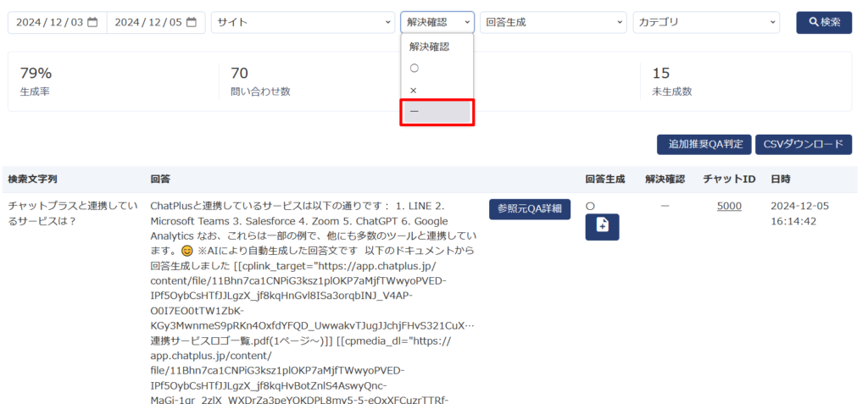Screen dimensions: 868x404
Task: Click the calendar icon on start date
Action: 93,23
